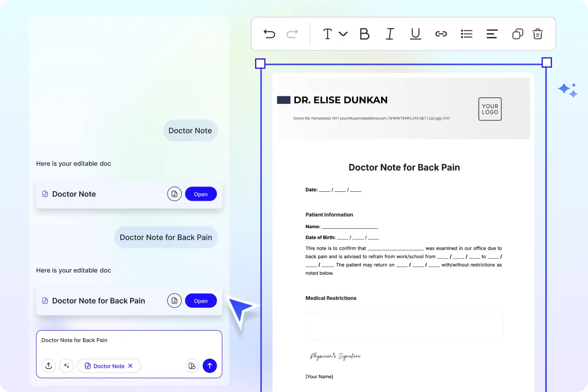Upload a file using the upload icon

point(49,366)
